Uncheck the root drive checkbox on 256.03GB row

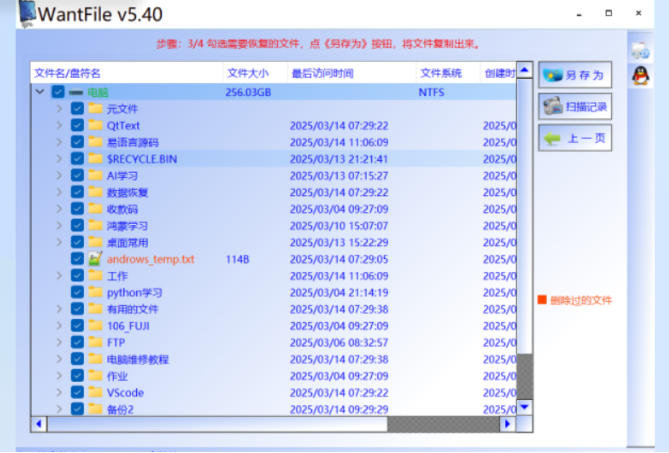coord(58,92)
